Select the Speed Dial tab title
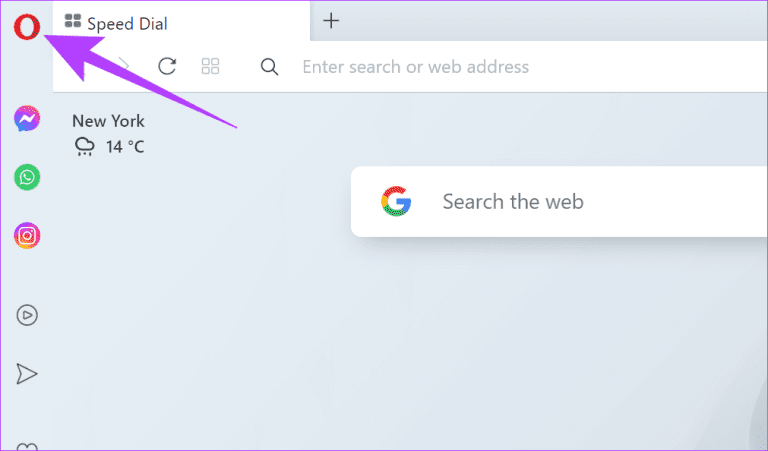 [x=127, y=23]
